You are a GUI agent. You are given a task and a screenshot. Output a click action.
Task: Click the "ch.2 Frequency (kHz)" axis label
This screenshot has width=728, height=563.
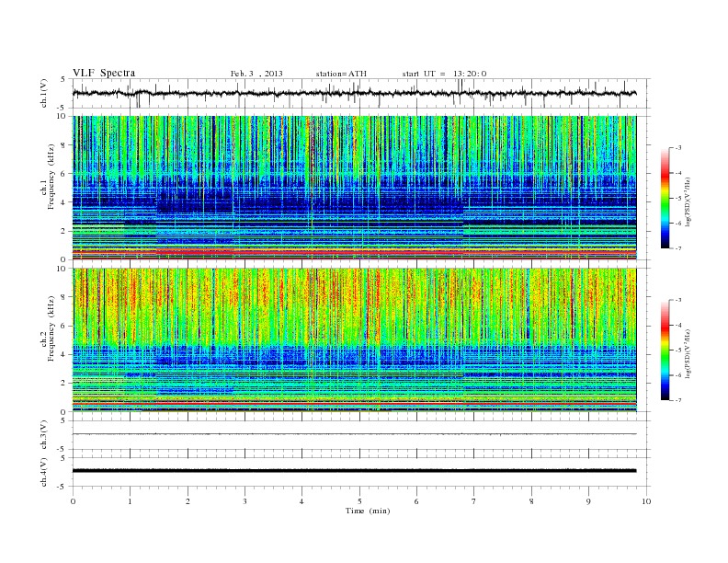click(x=48, y=327)
